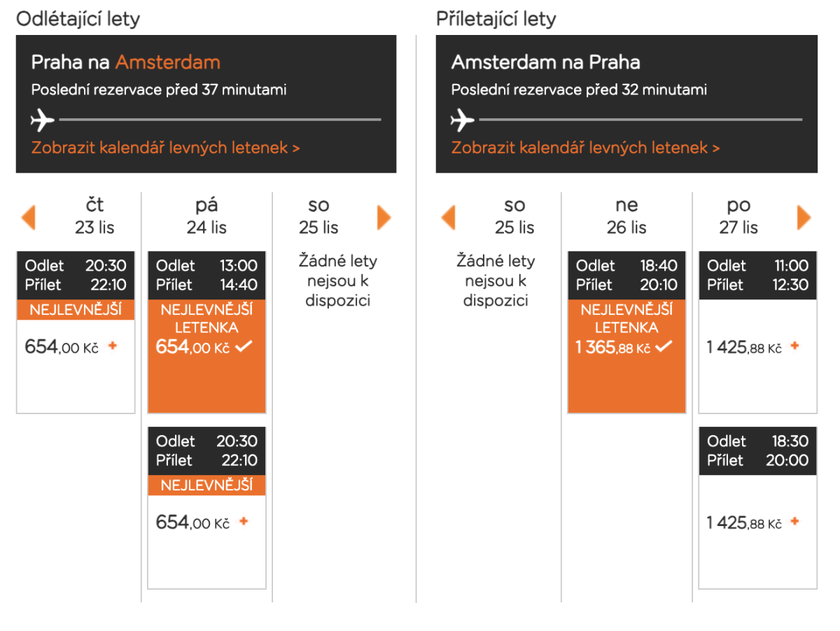Click previous-day arrow for departing flights
This screenshot has width=840, height=631.
coord(29,217)
